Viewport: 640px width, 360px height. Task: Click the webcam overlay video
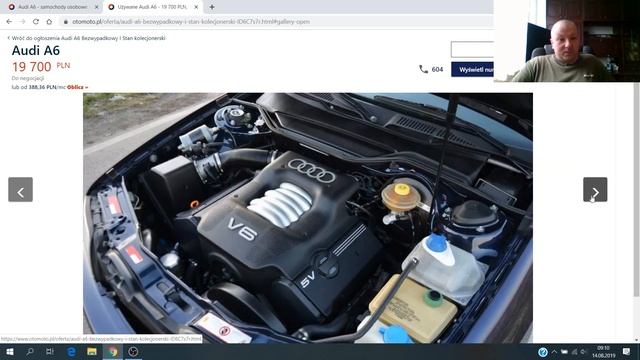click(x=567, y=41)
